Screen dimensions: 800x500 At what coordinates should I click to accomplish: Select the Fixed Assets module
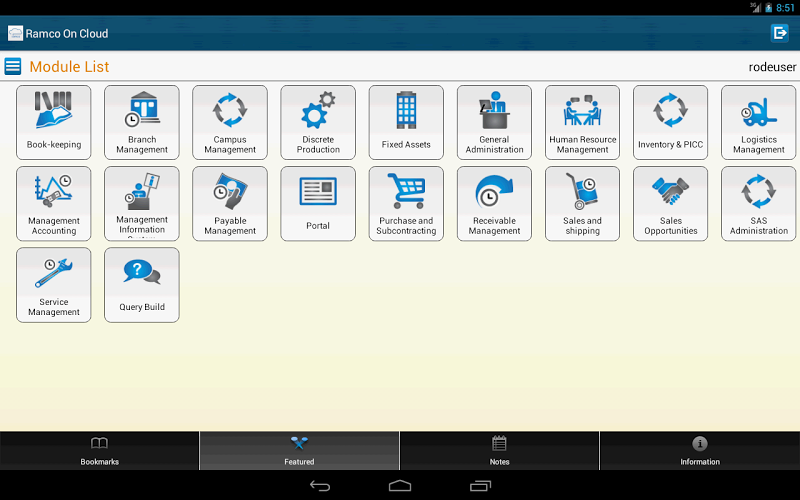[406, 122]
